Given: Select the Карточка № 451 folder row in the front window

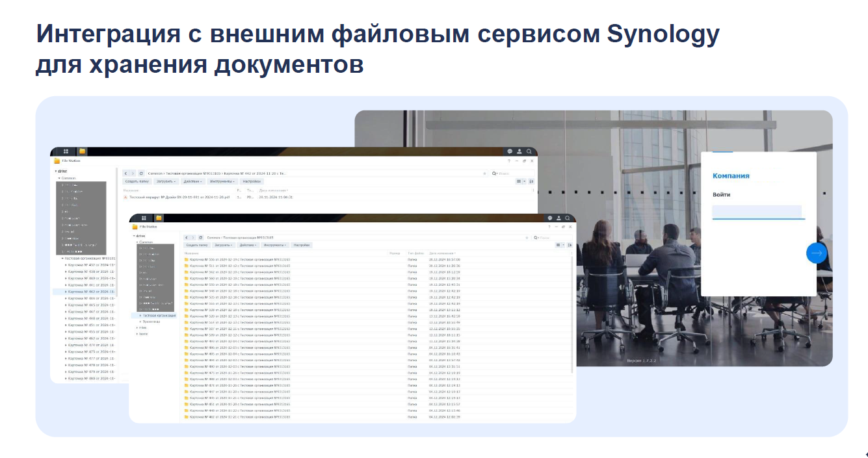Looking at the screenshot, I should (376, 404).
